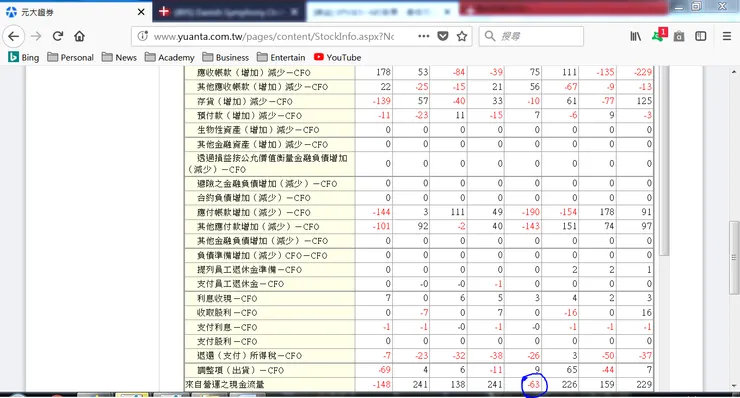Close the second browser tab
The image size is (740, 398).
[x=294, y=12]
